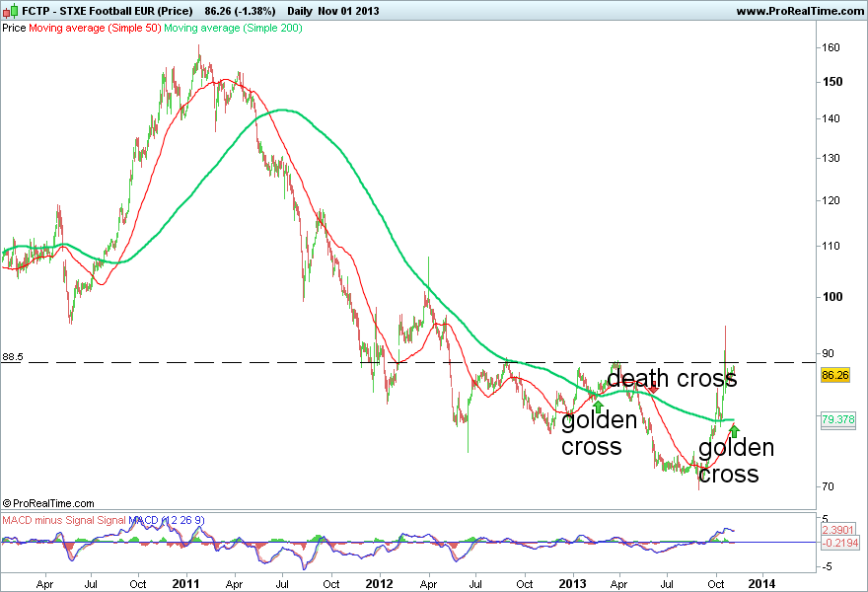Viewport: 868px width, 592px height.
Task: Click the first 'golden cross' annotation near 2013
Action: [x=599, y=433]
